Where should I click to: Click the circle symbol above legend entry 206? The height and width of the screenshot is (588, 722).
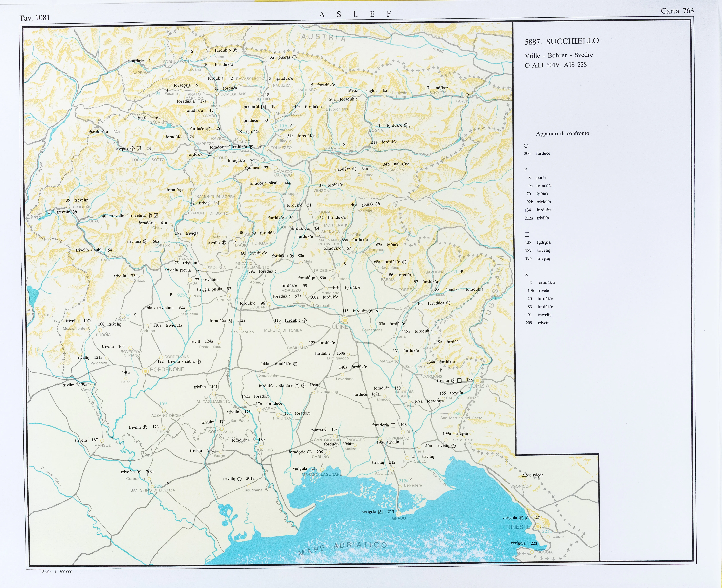coord(526,146)
